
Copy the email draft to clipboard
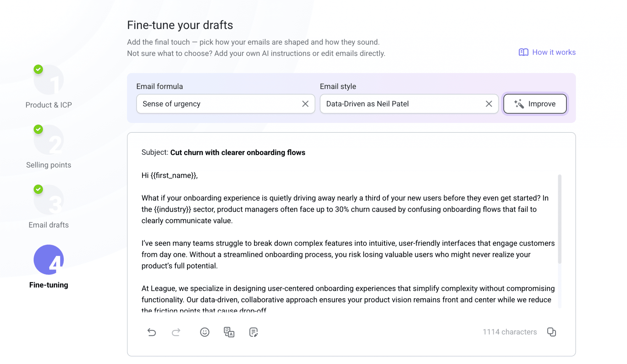pos(552,332)
